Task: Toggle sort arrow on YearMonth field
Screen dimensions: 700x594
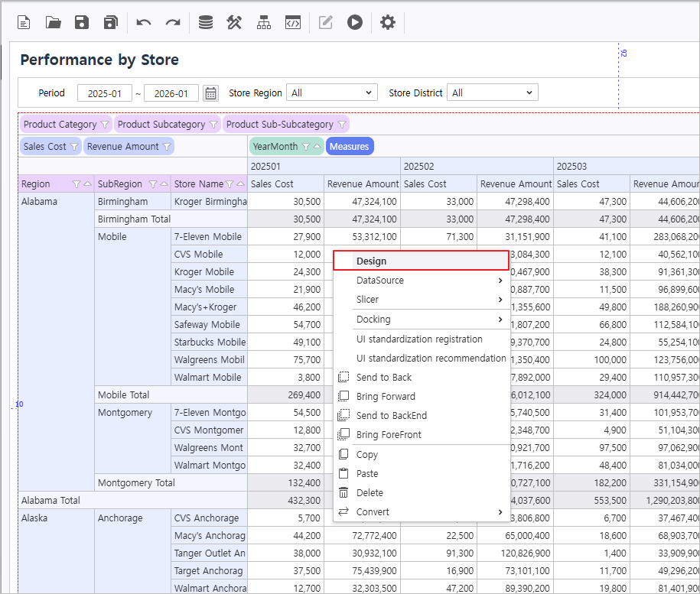Action: tap(317, 147)
